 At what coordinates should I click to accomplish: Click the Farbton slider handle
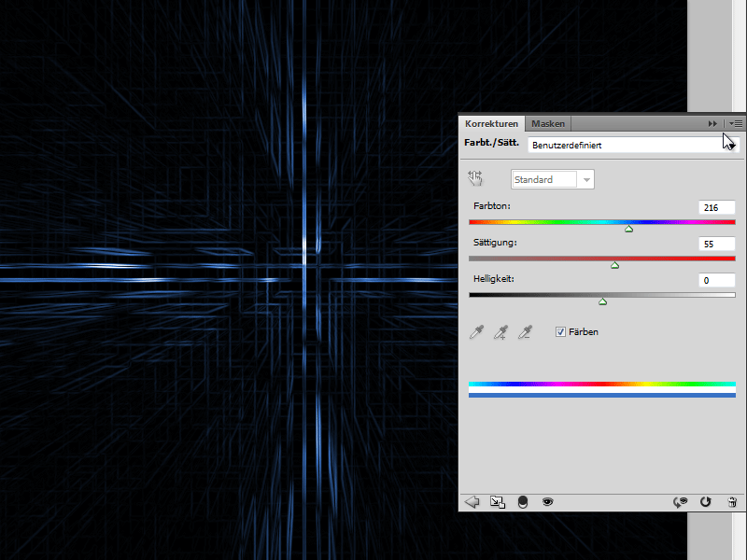[x=628, y=229]
